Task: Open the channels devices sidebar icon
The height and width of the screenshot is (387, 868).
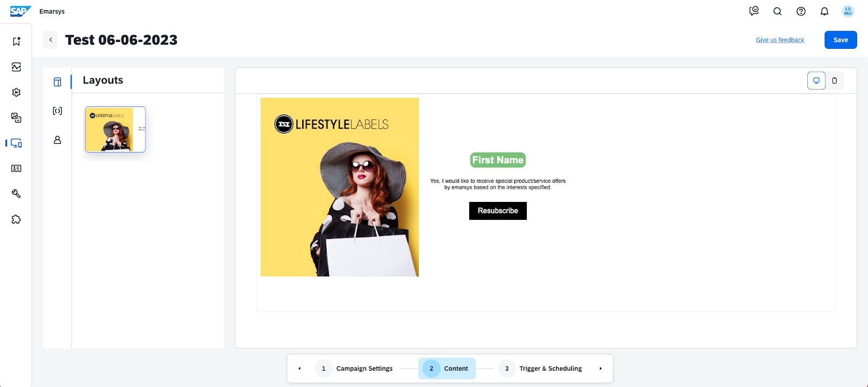Action: (16, 143)
